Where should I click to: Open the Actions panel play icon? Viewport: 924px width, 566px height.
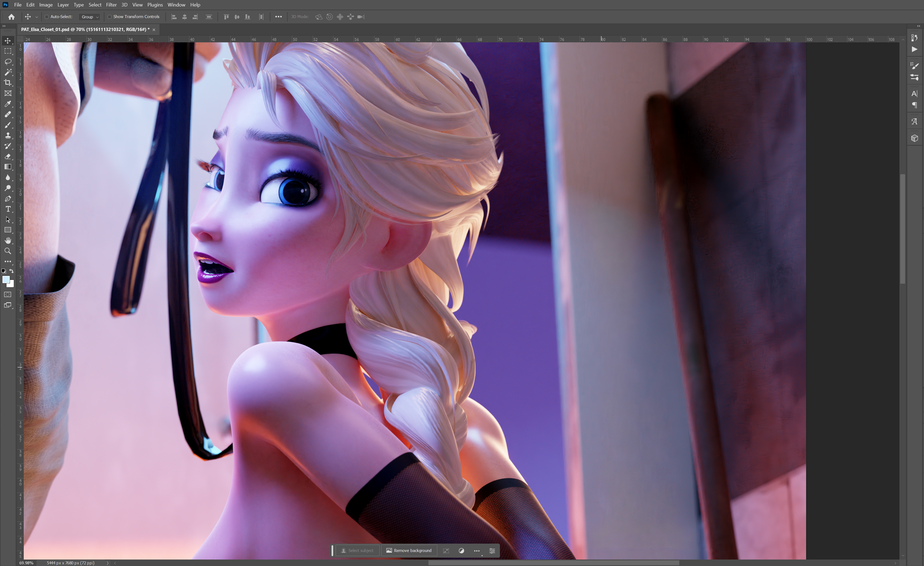pos(915,49)
